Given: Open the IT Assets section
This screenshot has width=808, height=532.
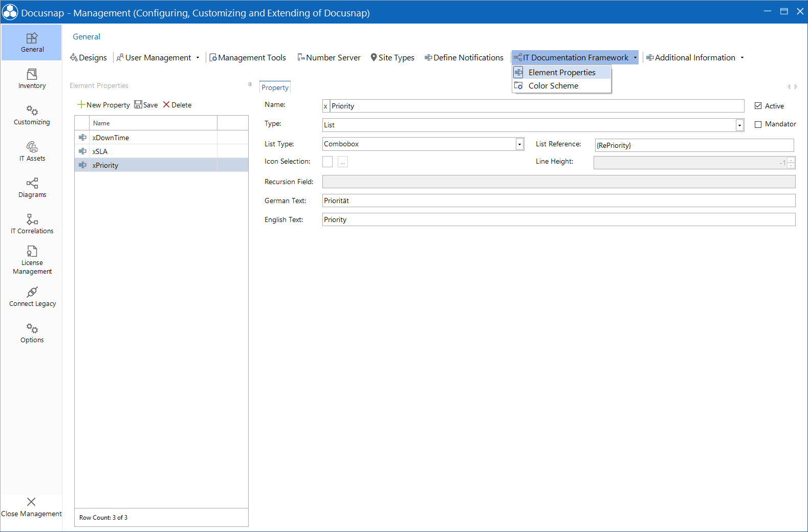Looking at the screenshot, I should [32, 151].
